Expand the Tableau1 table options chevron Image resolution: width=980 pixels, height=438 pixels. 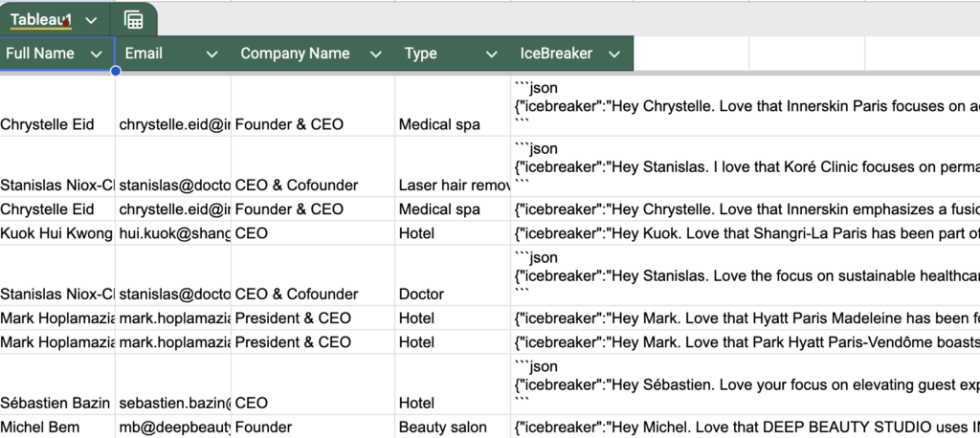(91, 20)
